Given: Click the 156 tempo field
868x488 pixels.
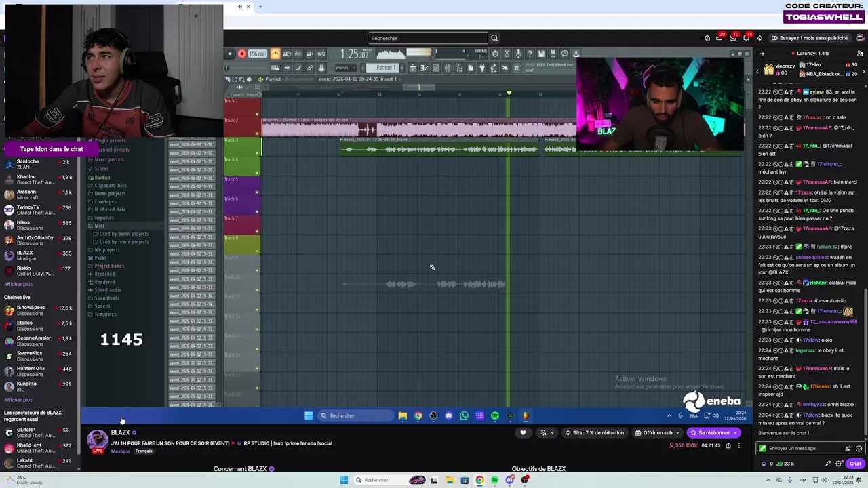Looking at the screenshot, I should pyautogui.click(x=257, y=54).
